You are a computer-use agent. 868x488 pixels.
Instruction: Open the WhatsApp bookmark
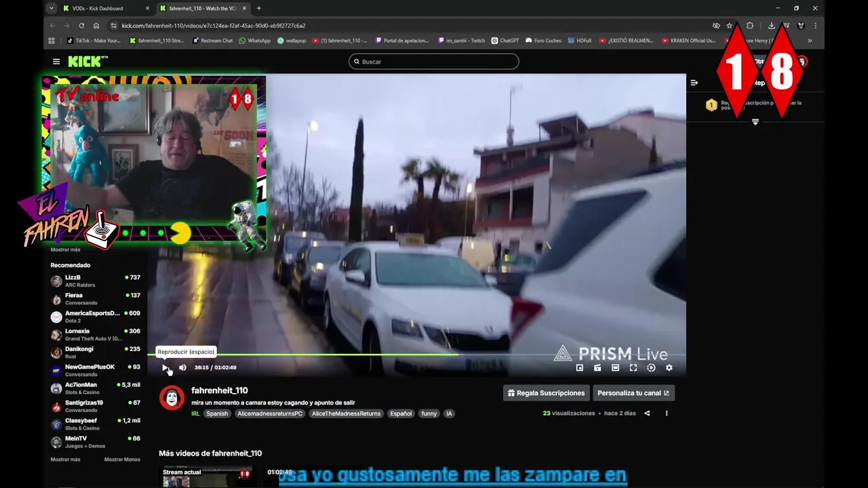pyautogui.click(x=255, y=41)
